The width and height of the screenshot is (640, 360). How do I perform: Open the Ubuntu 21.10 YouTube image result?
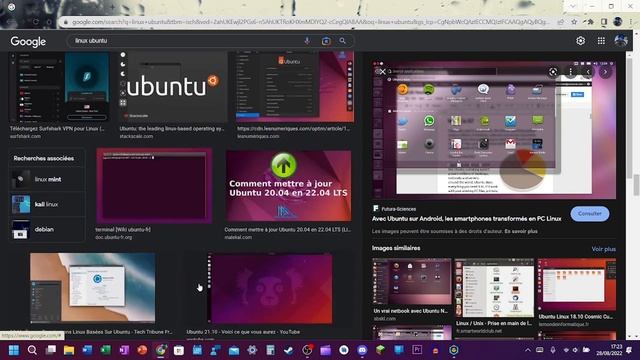click(270, 289)
